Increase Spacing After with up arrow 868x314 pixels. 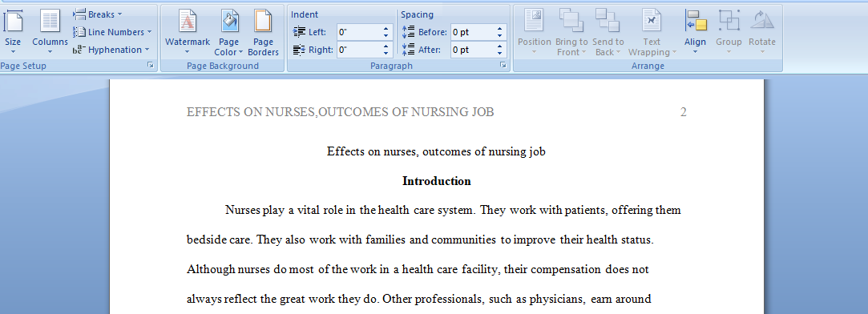tap(500, 46)
